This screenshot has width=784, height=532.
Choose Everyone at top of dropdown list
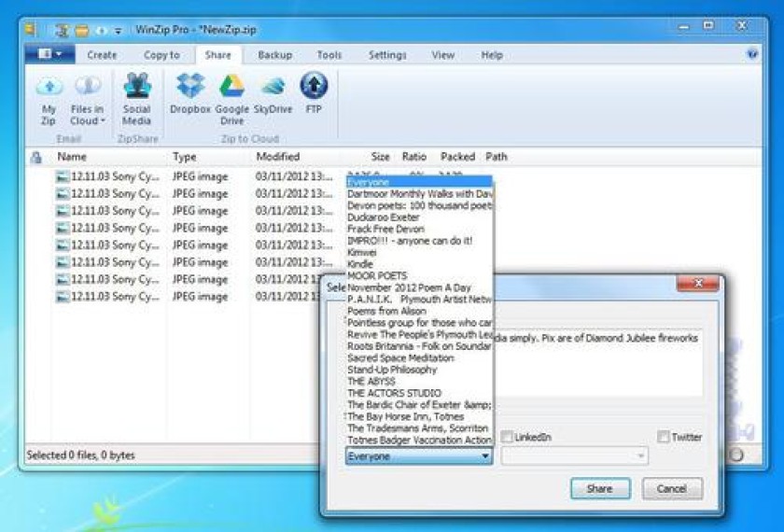419,182
